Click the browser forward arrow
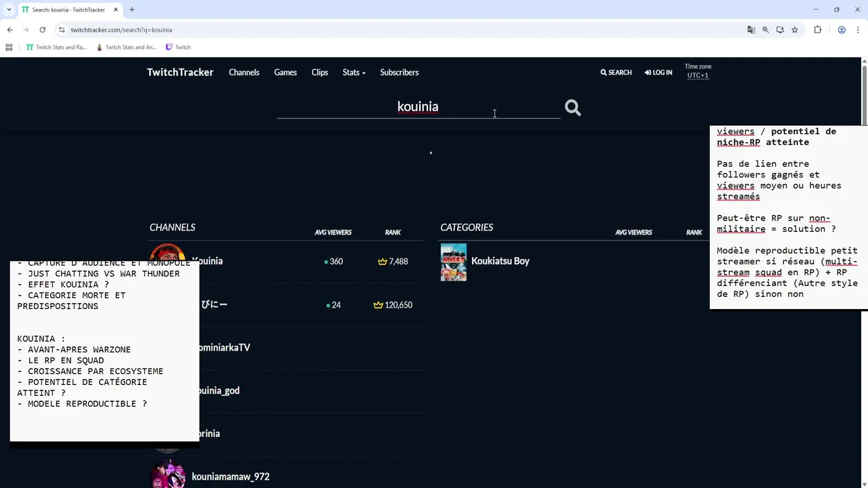 click(x=26, y=30)
